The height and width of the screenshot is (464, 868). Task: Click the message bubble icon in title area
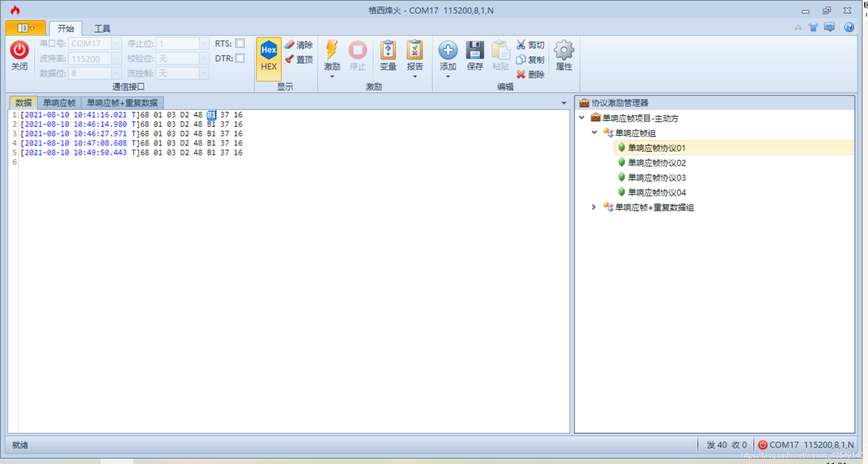(829, 27)
